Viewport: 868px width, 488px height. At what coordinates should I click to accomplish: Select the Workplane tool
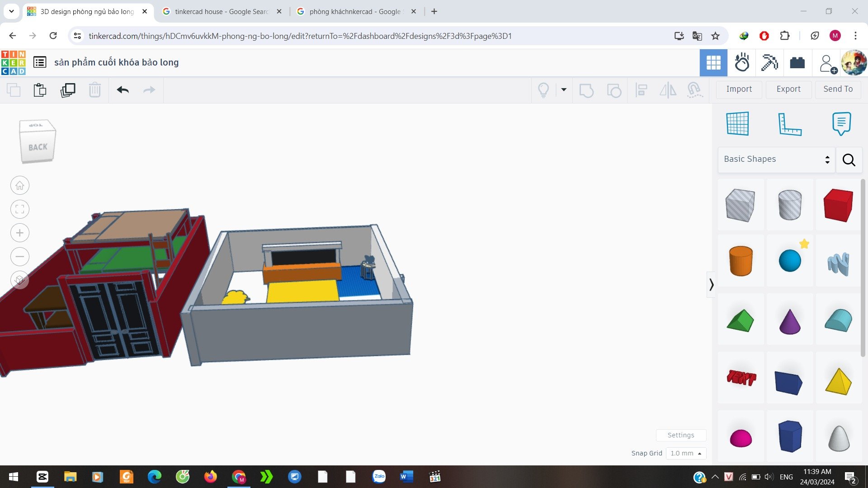tap(737, 123)
